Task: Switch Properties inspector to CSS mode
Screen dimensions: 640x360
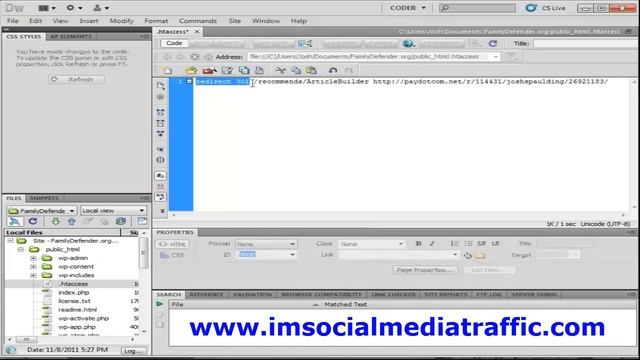Action: point(173,255)
